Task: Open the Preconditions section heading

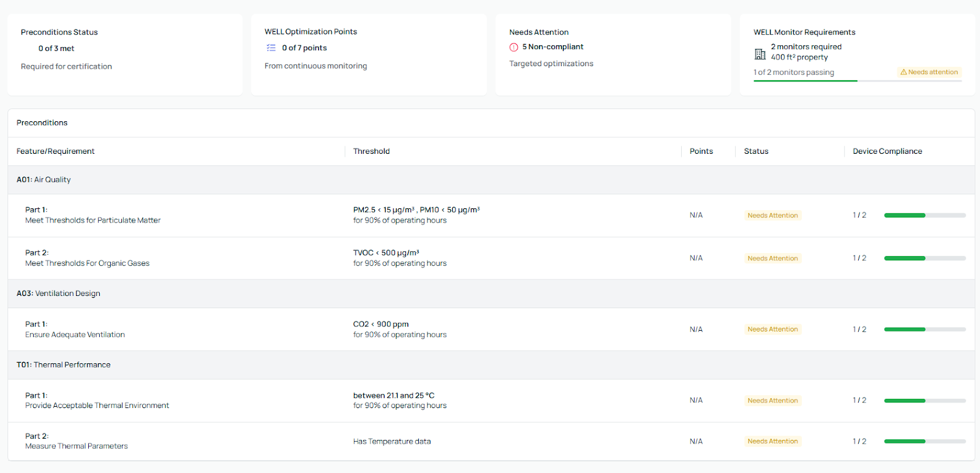Action: [x=42, y=123]
